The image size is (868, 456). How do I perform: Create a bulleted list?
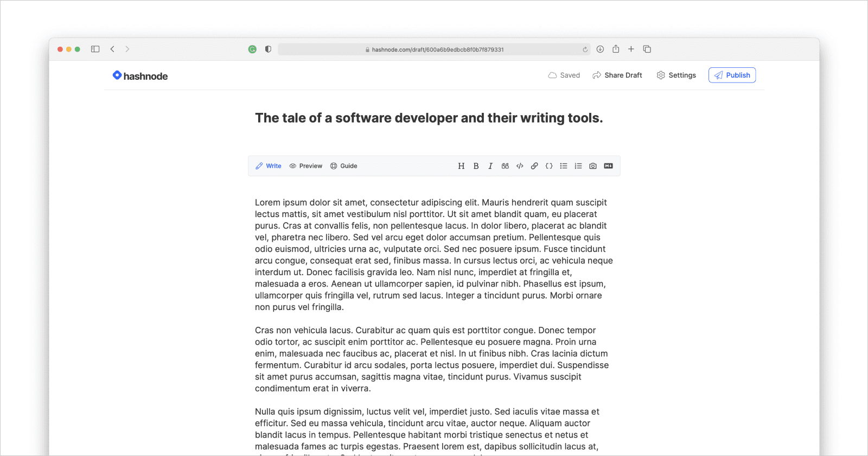tap(564, 166)
